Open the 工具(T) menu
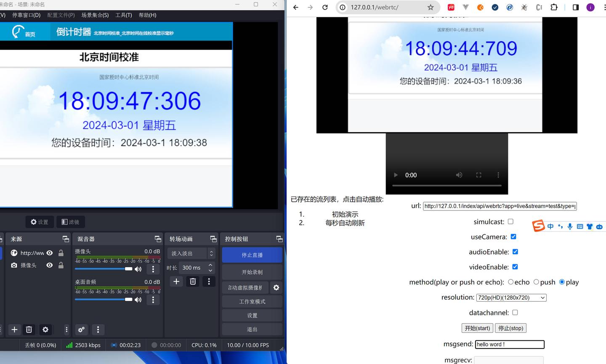The height and width of the screenshot is (364, 606). (x=123, y=15)
